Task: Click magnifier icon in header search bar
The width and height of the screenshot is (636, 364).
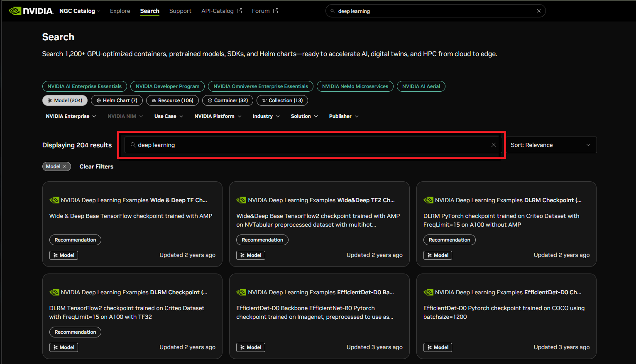Action: (x=333, y=11)
